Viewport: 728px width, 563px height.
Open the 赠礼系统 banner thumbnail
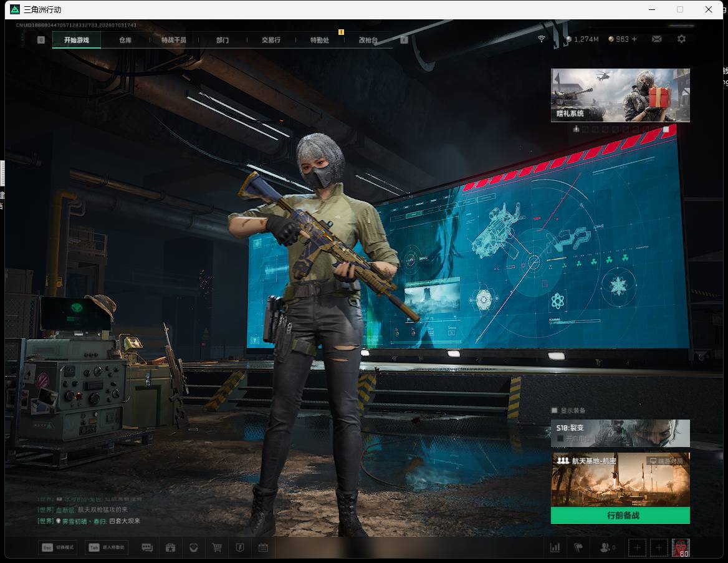620,95
